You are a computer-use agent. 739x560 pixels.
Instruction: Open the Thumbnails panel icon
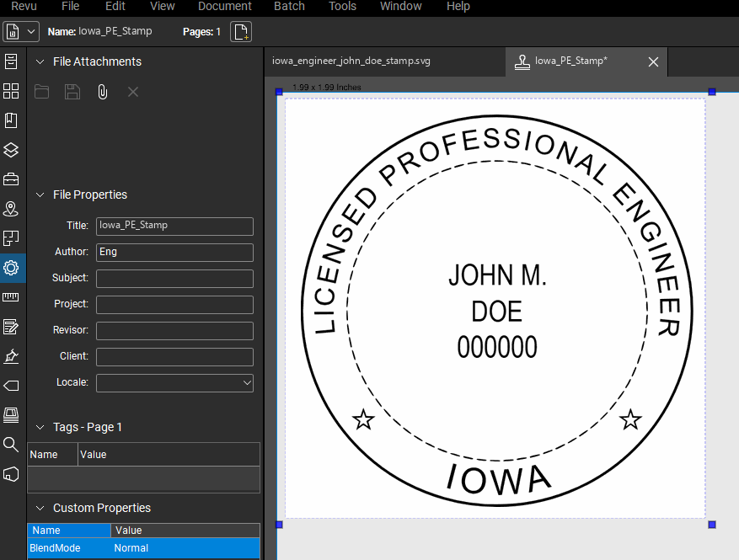11,91
